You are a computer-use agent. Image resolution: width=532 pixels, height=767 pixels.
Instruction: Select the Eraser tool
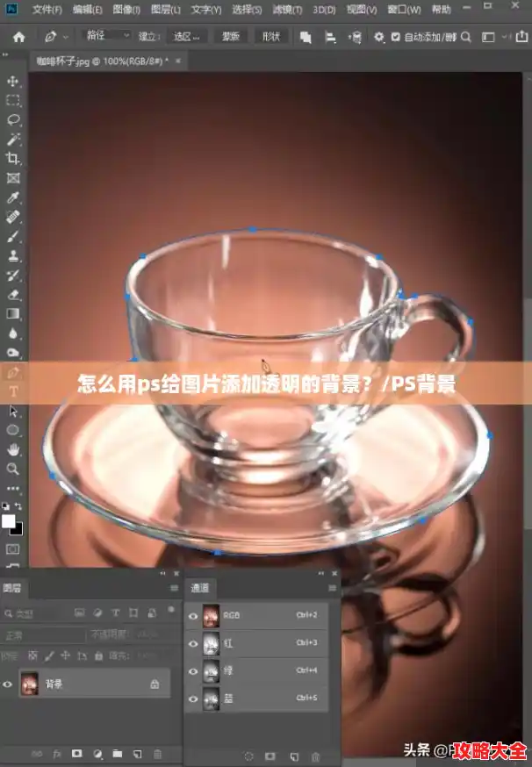[x=13, y=295]
